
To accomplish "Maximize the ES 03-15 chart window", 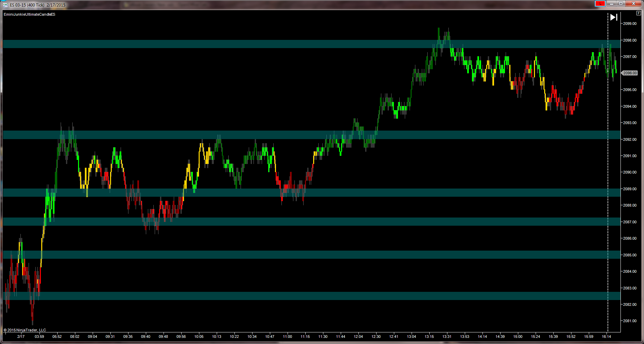I will (x=621, y=3).
